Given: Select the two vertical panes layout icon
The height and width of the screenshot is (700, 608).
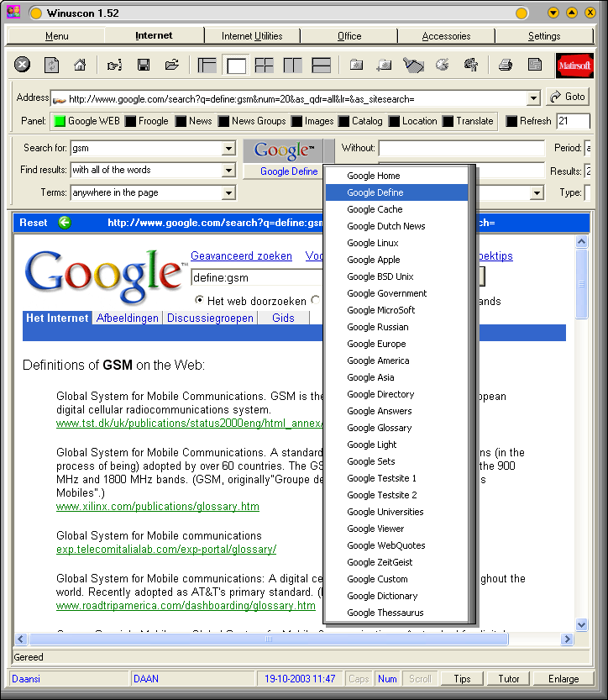Looking at the screenshot, I should (292, 66).
